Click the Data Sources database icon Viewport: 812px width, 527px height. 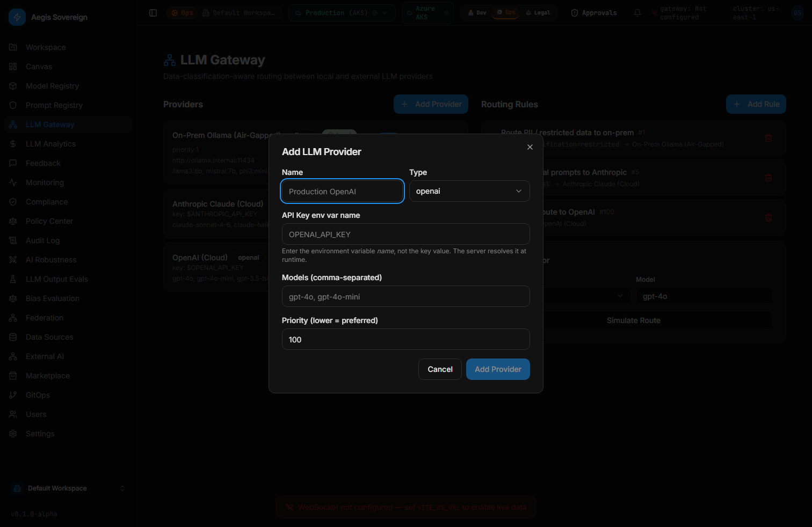[x=13, y=337]
